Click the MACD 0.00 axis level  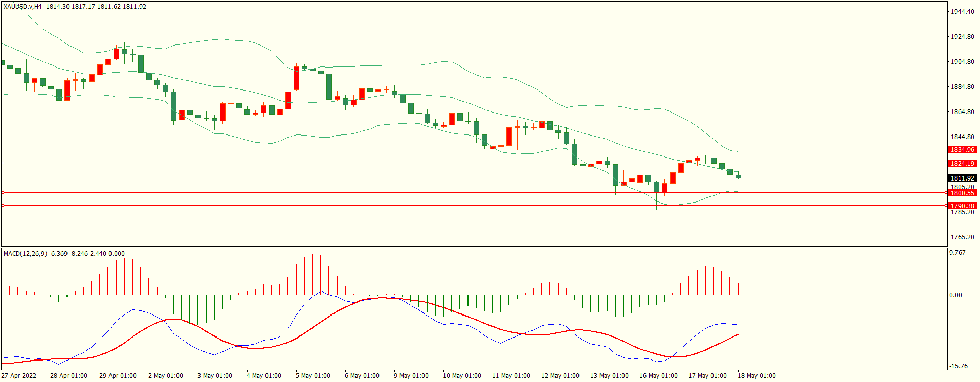pyautogui.click(x=955, y=295)
